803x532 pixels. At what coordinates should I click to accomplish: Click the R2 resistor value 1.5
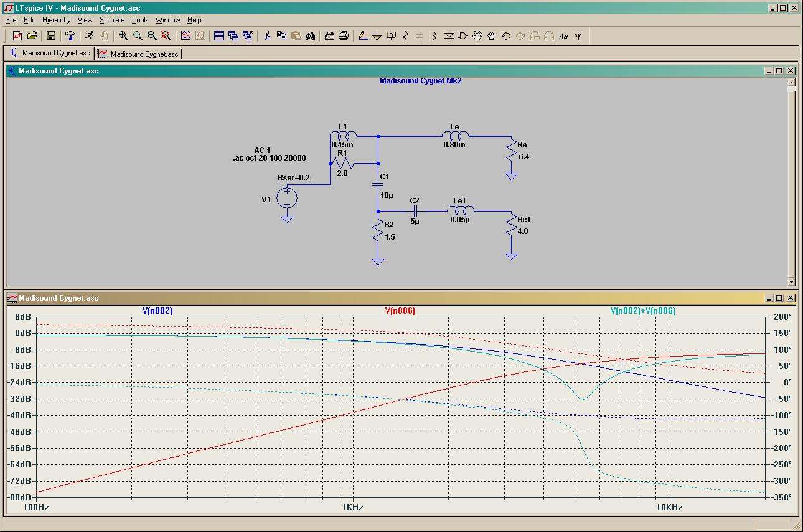coord(390,237)
